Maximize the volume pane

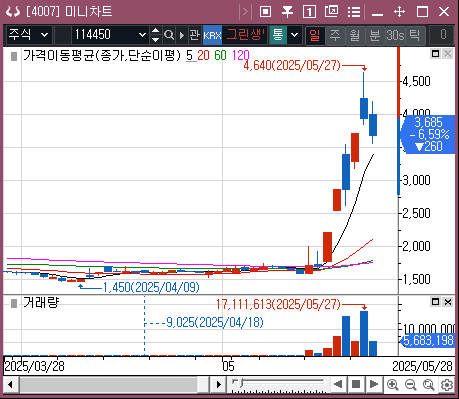pyautogui.click(x=435, y=302)
